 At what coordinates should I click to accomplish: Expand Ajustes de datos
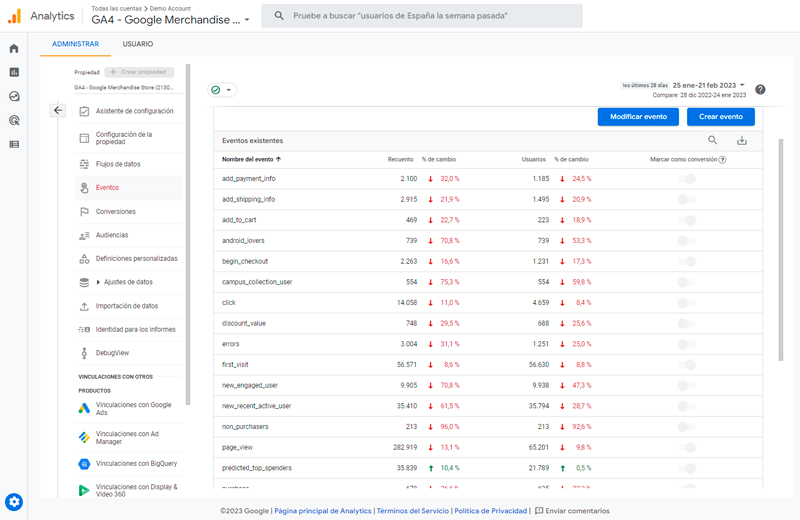coord(98,282)
